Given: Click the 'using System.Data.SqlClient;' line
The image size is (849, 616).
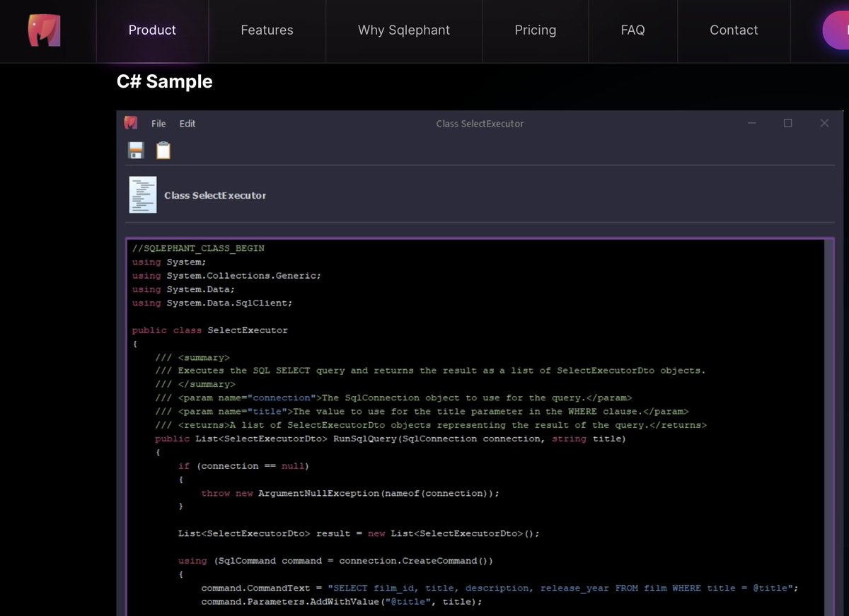Looking at the screenshot, I should click(x=212, y=303).
